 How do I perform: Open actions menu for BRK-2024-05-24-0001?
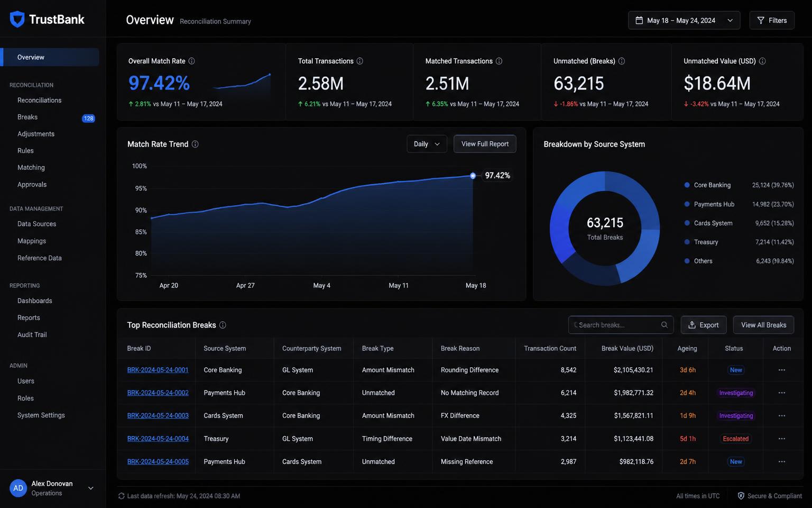(782, 370)
